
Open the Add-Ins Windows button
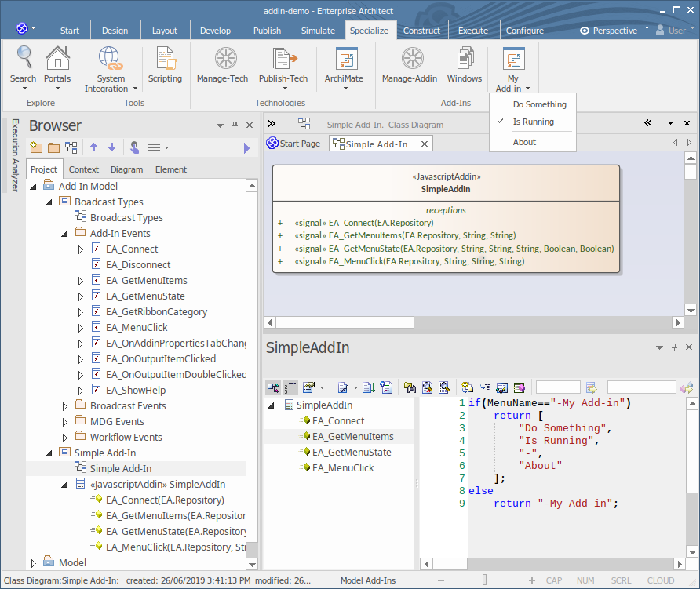[x=465, y=64]
